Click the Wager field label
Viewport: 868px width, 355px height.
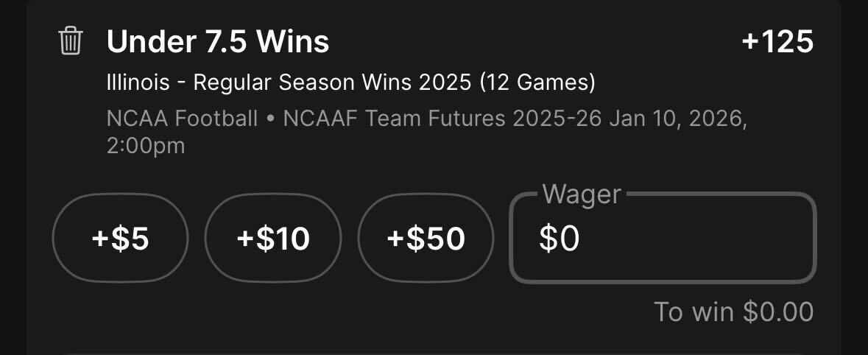[582, 194]
